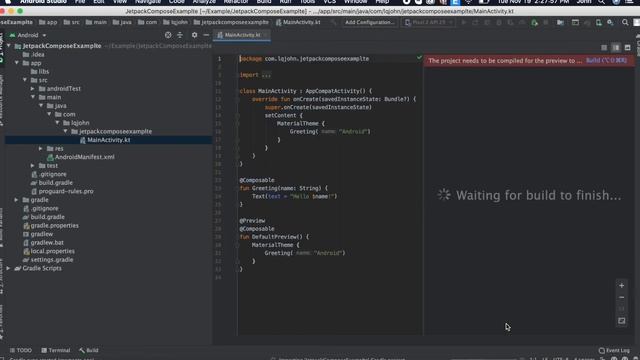This screenshot has height=360, width=640.
Task: Place cursor on the @Preview annotation line
Action: click(x=252, y=221)
